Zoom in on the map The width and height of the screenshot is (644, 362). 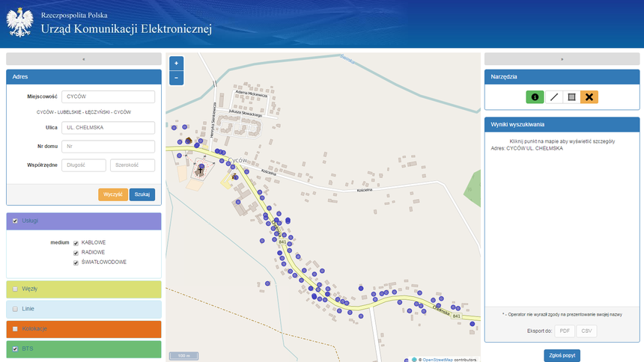[x=176, y=64]
